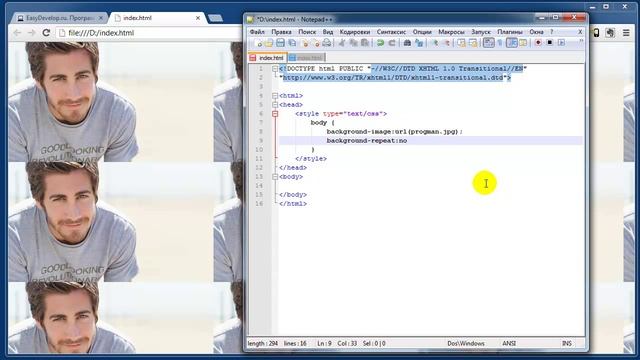The image size is (640, 360).
Task: Toggle Show All Characters pilcrow icon
Action: pyautogui.click(x=500, y=43)
